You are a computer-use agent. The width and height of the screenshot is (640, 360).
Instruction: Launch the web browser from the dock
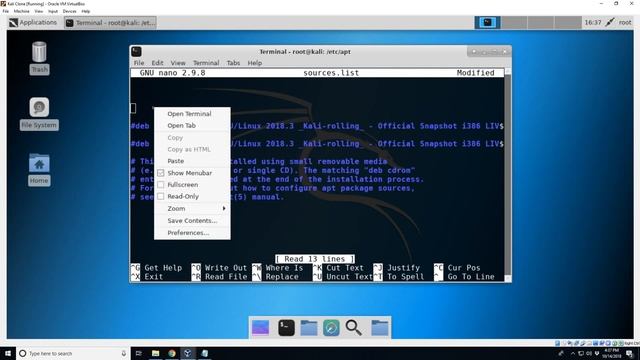(331, 328)
